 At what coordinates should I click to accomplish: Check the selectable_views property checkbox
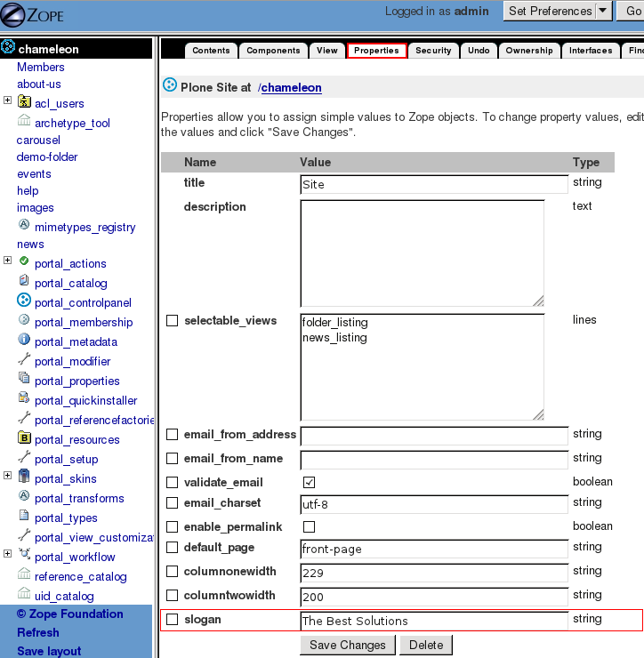pos(173,321)
